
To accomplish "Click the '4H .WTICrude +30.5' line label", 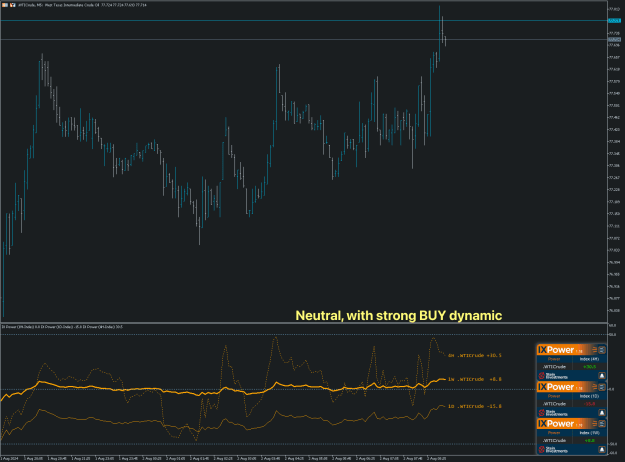I will coord(475,355).
